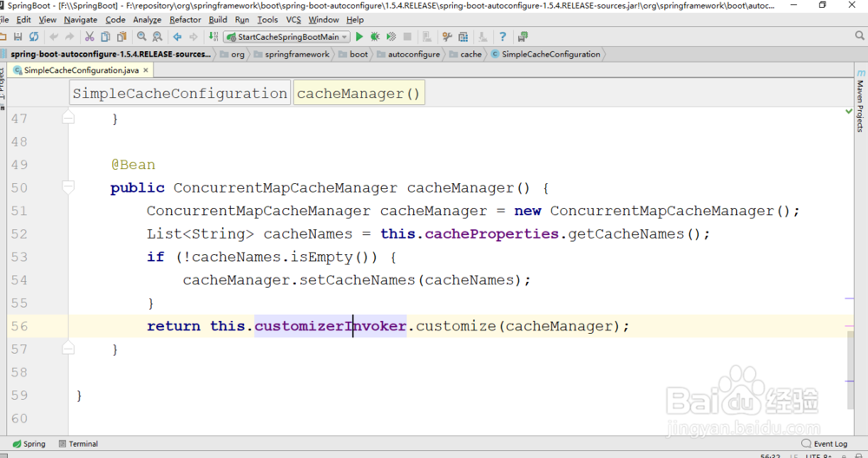
Task: Click the Redo arrow icon
Action: coord(69,36)
